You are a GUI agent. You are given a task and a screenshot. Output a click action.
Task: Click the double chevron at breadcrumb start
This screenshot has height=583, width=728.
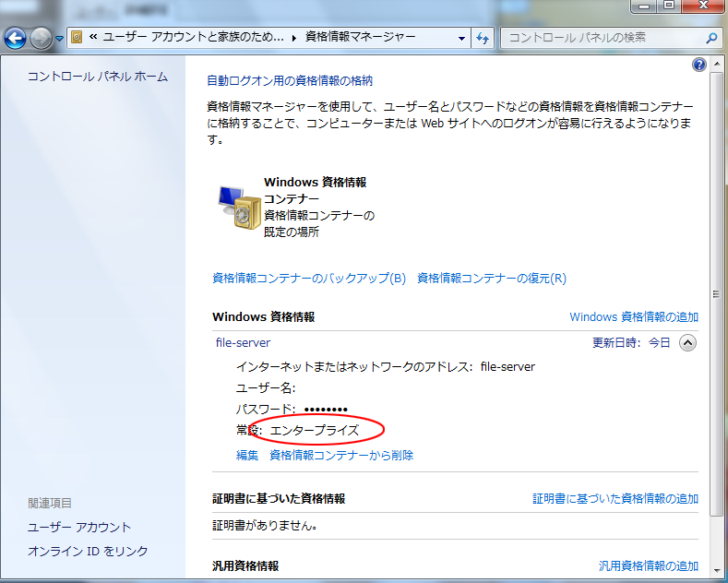pos(93,37)
